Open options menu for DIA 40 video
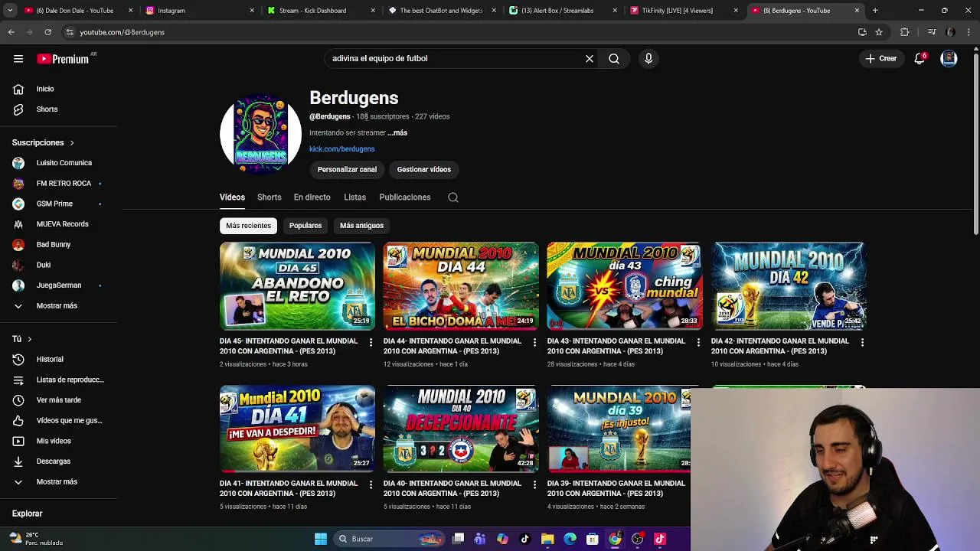The width and height of the screenshot is (980, 551). 534,484
